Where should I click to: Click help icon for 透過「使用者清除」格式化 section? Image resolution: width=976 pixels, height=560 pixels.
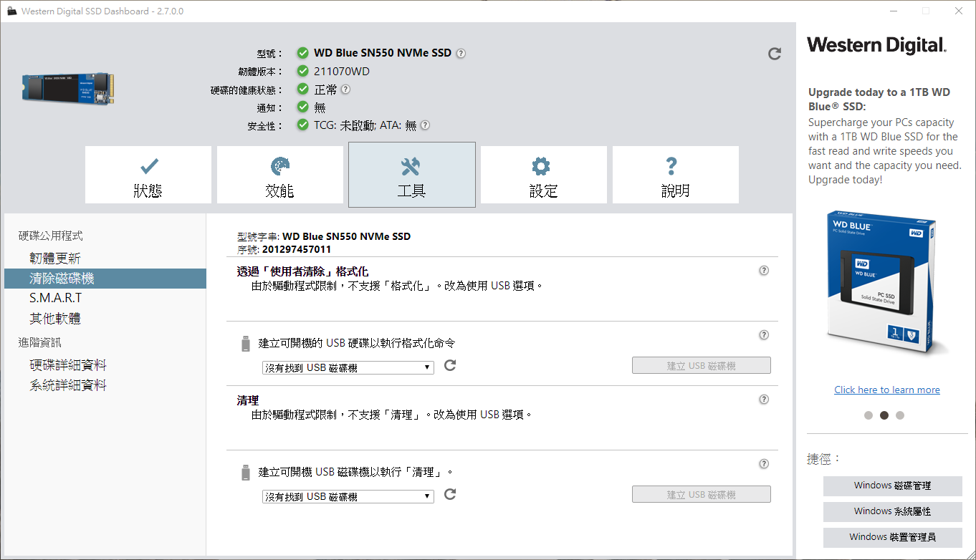764,271
